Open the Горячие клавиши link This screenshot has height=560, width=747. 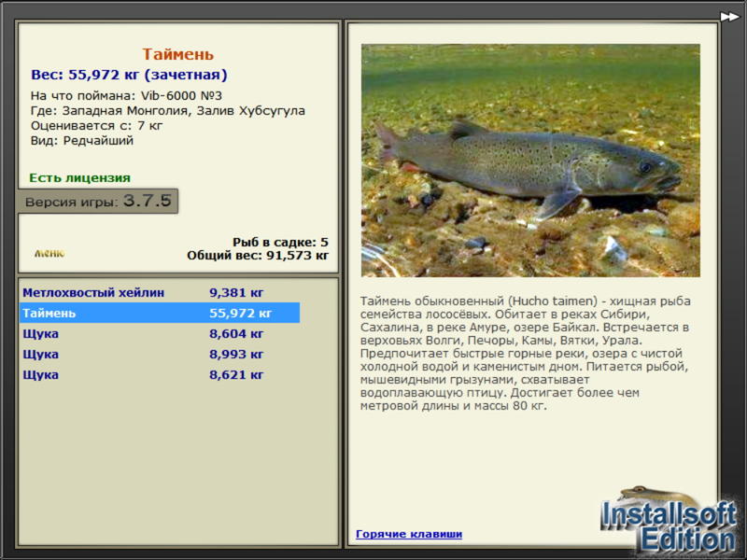pyautogui.click(x=409, y=534)
